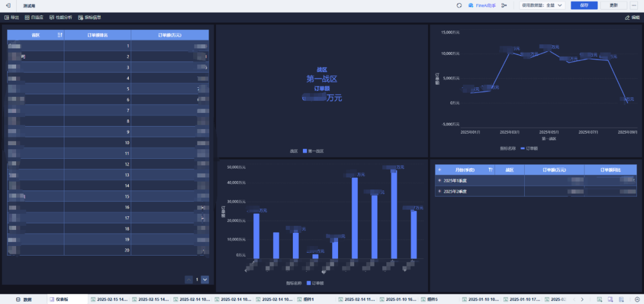This screenshot has height=304, width=644.
Task: Click the back/exit icon at top-left
Action: click(8, 5)
